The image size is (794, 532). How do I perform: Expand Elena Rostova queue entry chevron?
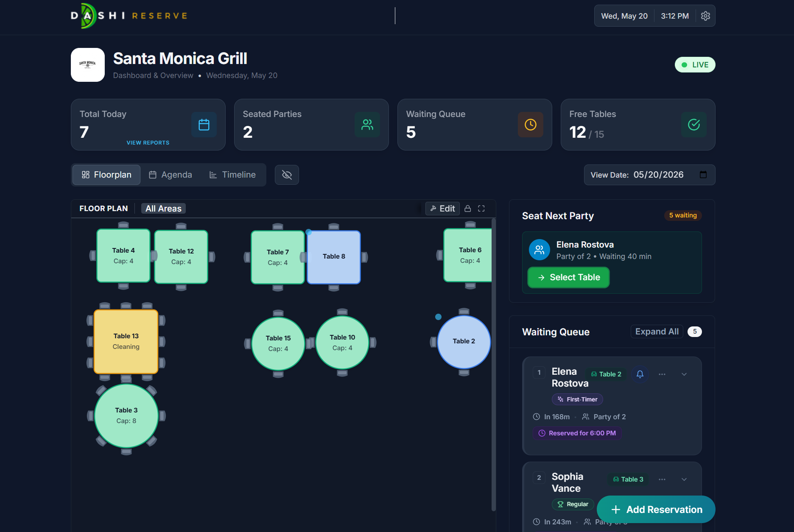684,374
